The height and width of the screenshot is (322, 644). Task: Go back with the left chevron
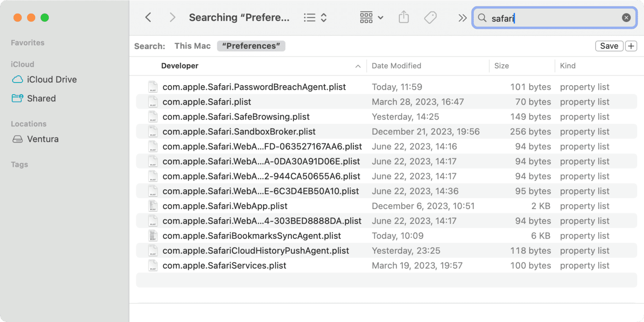click(x=148, y=18)
